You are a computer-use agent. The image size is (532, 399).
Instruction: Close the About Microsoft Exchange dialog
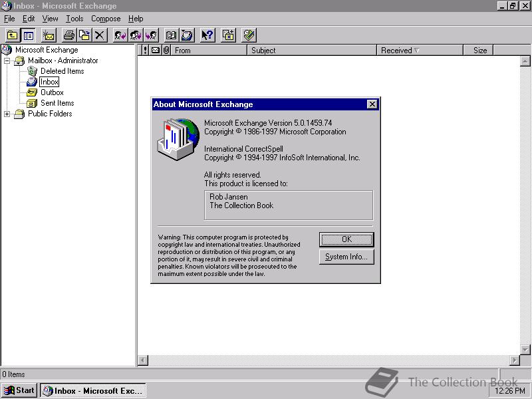372,104
